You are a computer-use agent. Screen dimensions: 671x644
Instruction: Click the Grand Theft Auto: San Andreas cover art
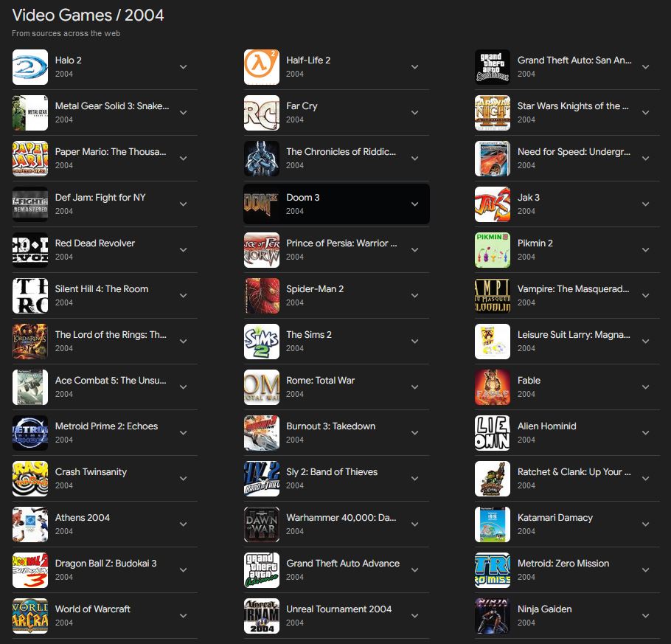tap(493, 67)
